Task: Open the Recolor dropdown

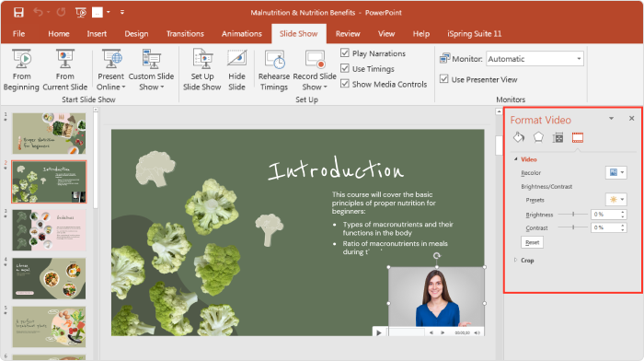Action: [x=616, y=172]
